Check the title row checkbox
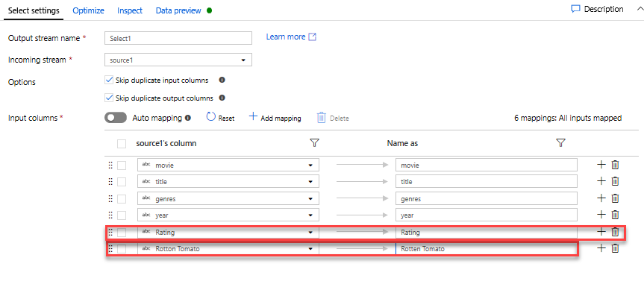This screenshot has height=287, width=644. click(122, 182)
